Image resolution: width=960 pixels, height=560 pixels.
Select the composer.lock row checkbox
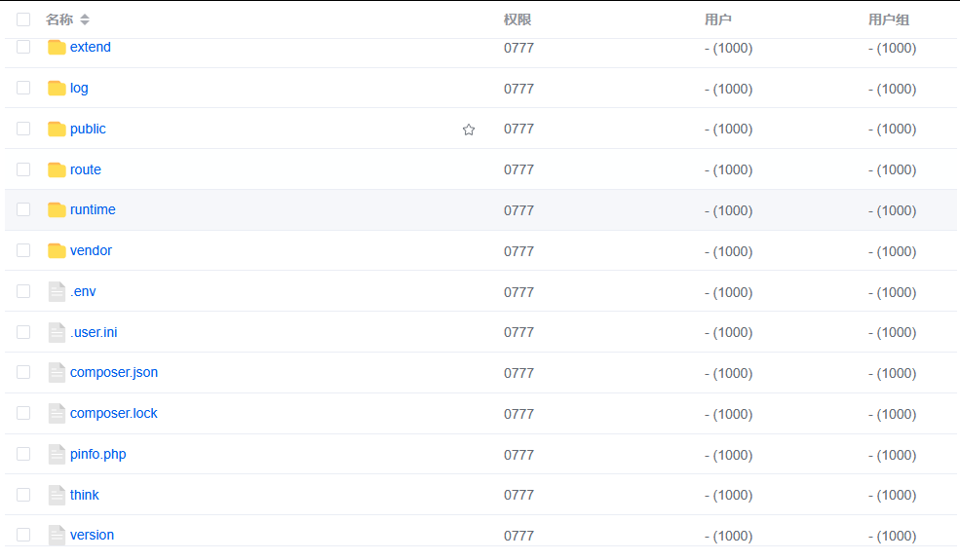coord(23,414)
